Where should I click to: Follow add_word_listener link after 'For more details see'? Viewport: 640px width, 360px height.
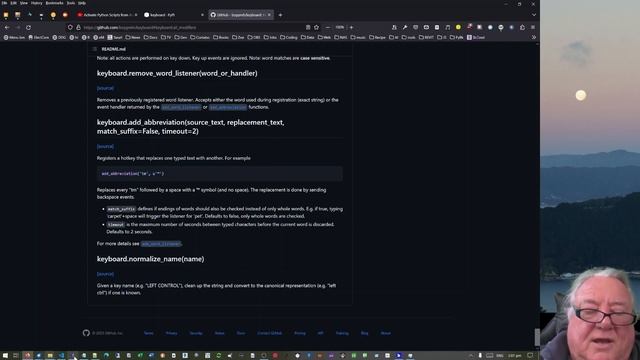coord(161,244)
